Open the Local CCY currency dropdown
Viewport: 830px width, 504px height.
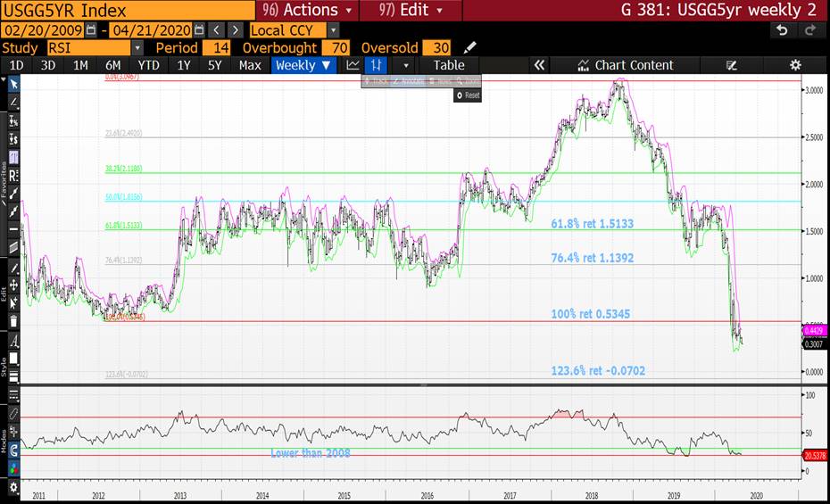point(333,29)
